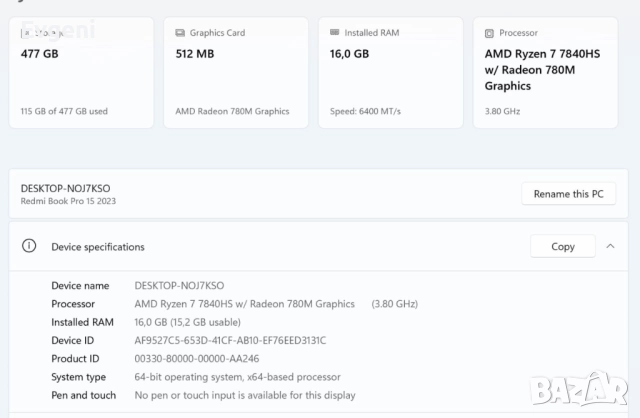The image size is (640, 418).
Task: Select the DESKTOP-NOJ7KSO name in PC header
Action: 65,188
